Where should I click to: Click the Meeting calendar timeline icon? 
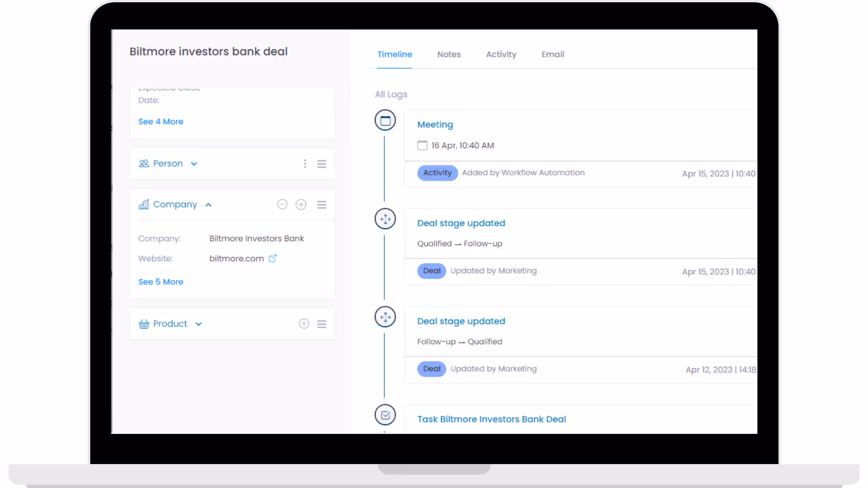(x=385, y=121)
